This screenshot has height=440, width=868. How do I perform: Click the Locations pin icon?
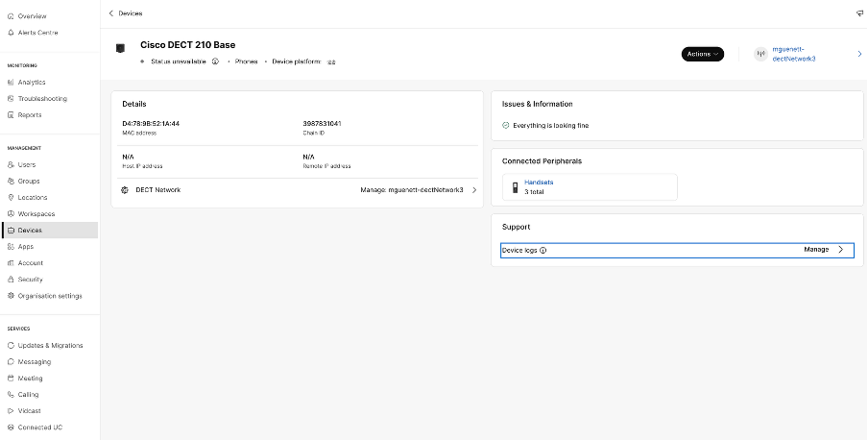(11, 197)
